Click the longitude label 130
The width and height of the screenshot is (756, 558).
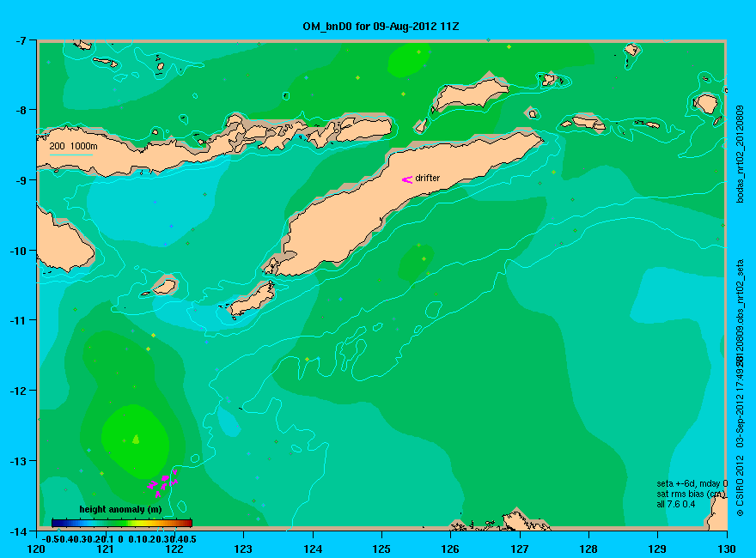[x=727, y=549]
